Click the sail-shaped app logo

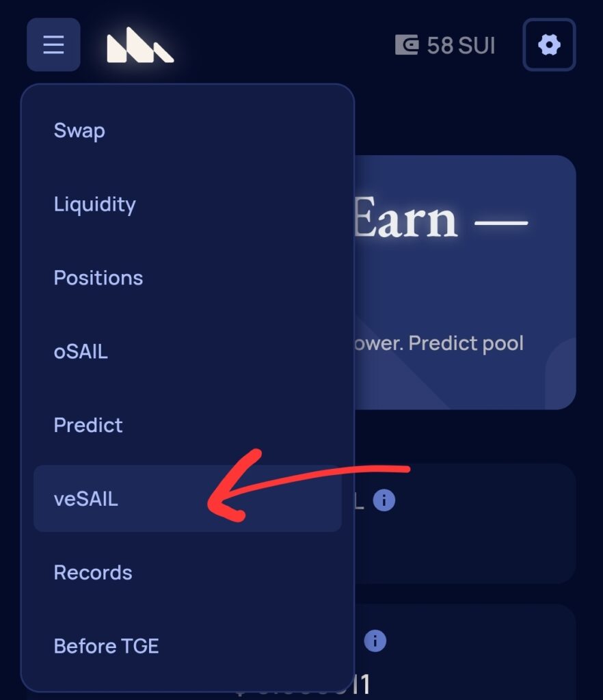[x=140, y=48]
